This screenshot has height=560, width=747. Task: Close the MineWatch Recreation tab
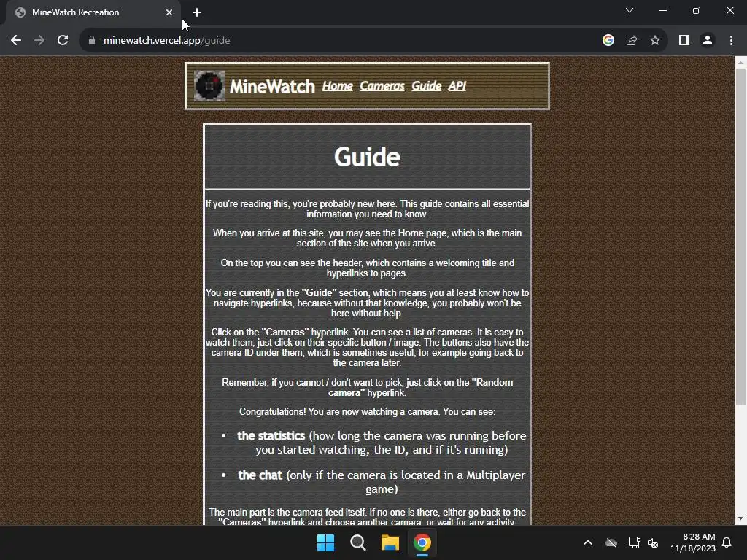[169, 12]
